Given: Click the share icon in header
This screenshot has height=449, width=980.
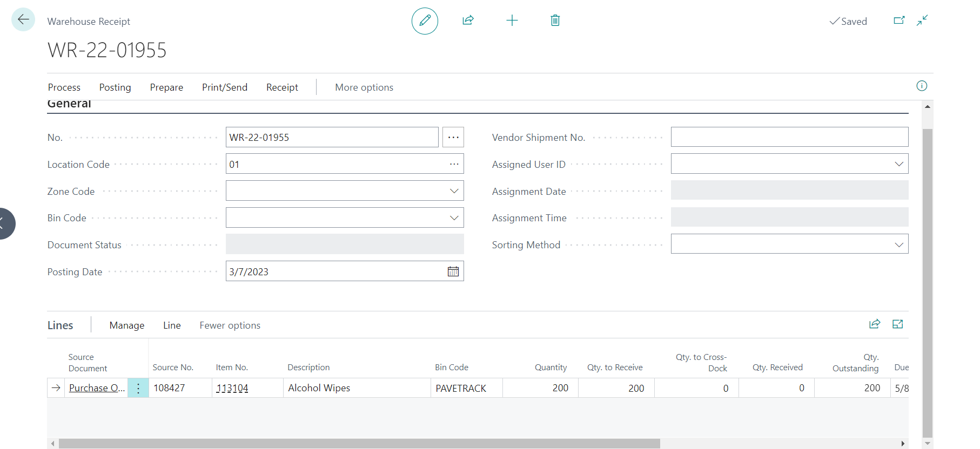Looking at the screenshot, I should 468,21.
